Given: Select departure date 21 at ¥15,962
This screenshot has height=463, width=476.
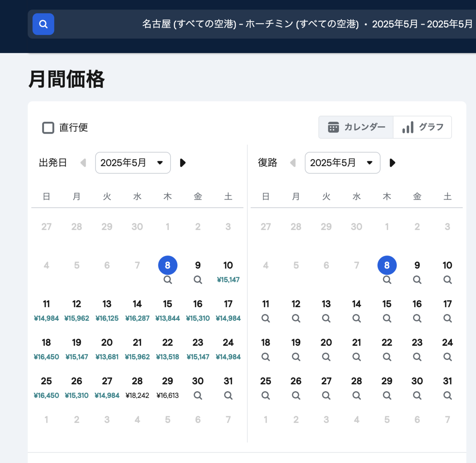Looking at the screenshot, I should [x=137, y=349].
